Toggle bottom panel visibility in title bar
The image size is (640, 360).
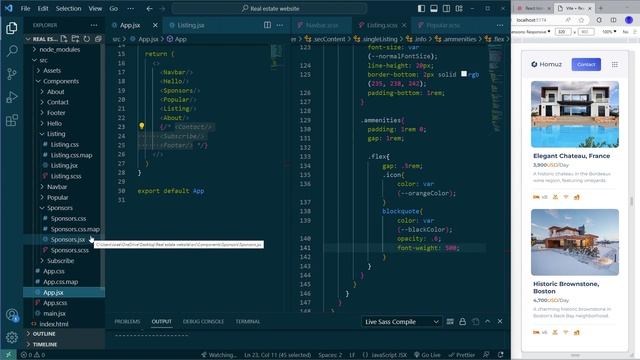[x=434, y=8]
